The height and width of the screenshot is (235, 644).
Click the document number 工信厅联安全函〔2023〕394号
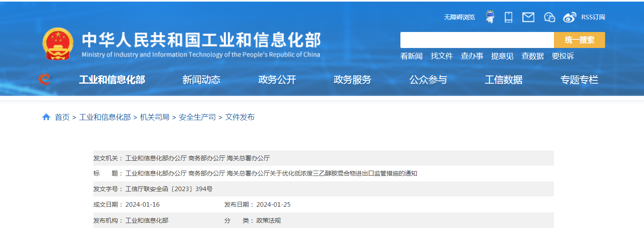point(169,189)
